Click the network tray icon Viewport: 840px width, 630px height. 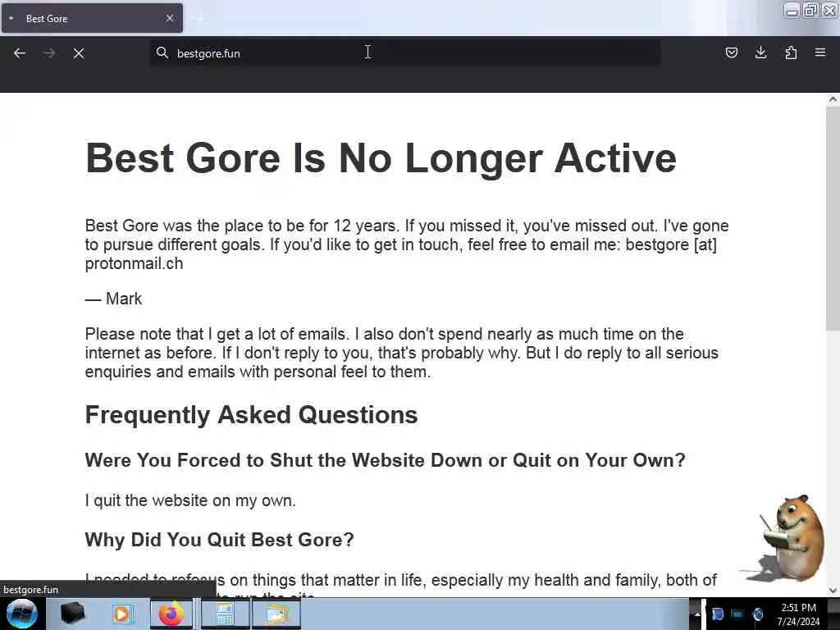737,614
